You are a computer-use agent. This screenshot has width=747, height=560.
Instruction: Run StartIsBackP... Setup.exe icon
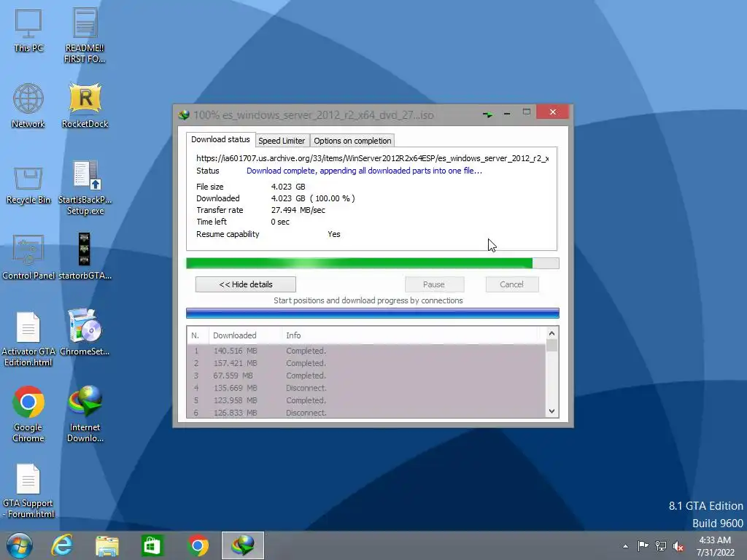[85, 187]
